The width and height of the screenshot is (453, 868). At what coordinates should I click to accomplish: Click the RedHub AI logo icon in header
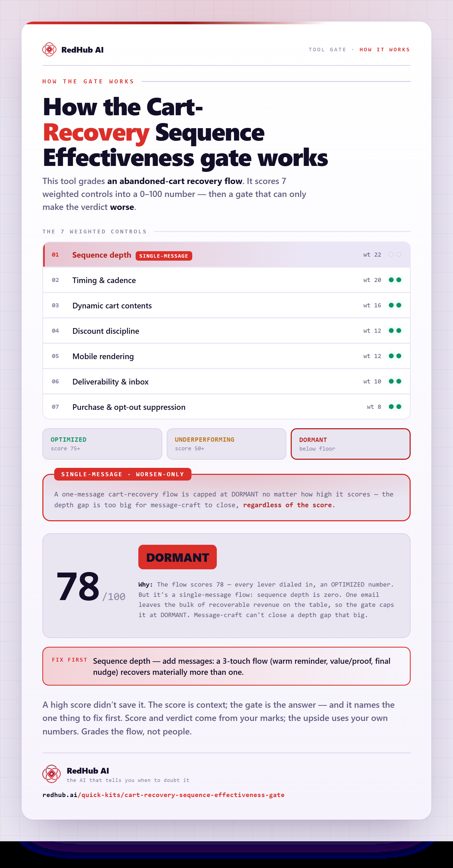(49, 50)
